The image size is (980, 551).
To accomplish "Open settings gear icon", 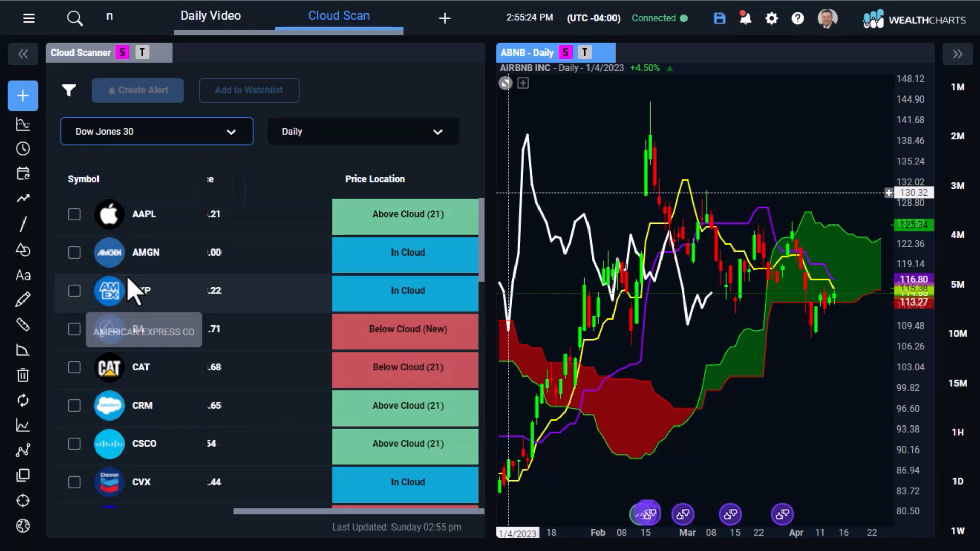I will point(771,19).
